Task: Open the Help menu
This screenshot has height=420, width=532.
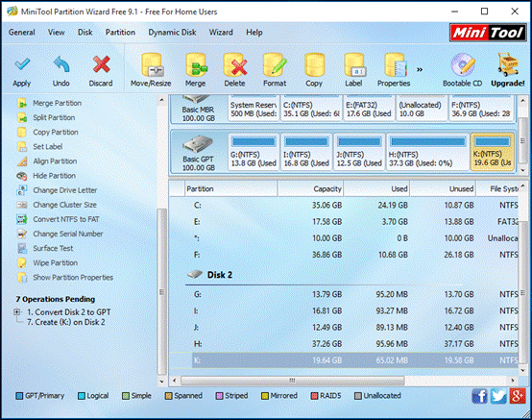Action: tap(254, 33)
